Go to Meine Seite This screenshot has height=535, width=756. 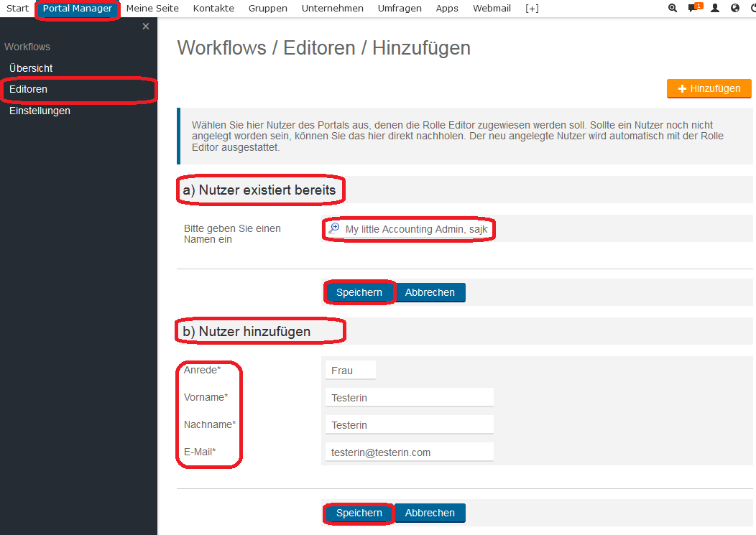pos(152,8)
